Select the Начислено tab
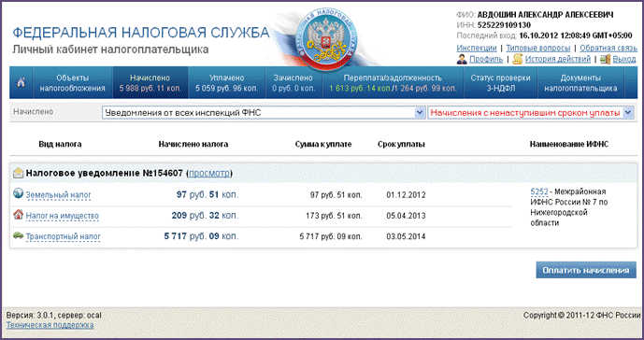Image resolution: width=644 pixels, height=340 pixels. [x=150, y=82]
